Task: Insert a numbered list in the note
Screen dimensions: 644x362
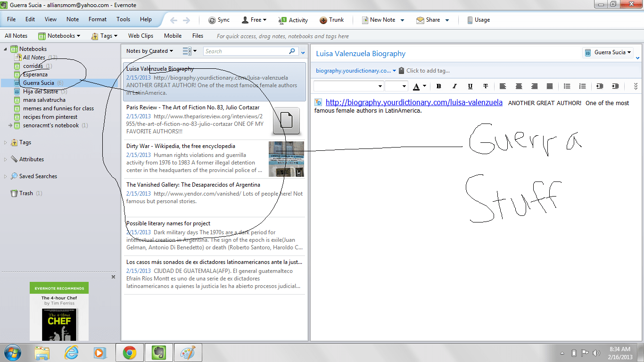Action: [583, 86]
